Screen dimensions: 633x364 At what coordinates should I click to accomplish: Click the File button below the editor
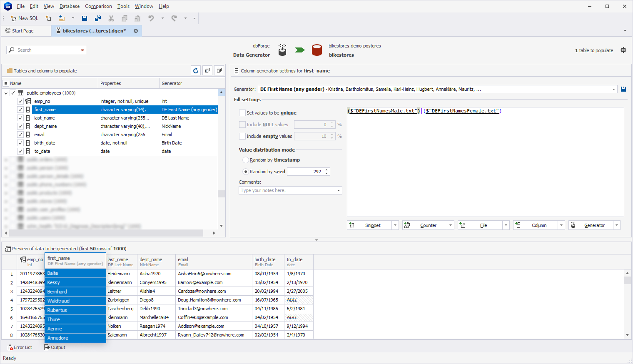pos(480,225)
